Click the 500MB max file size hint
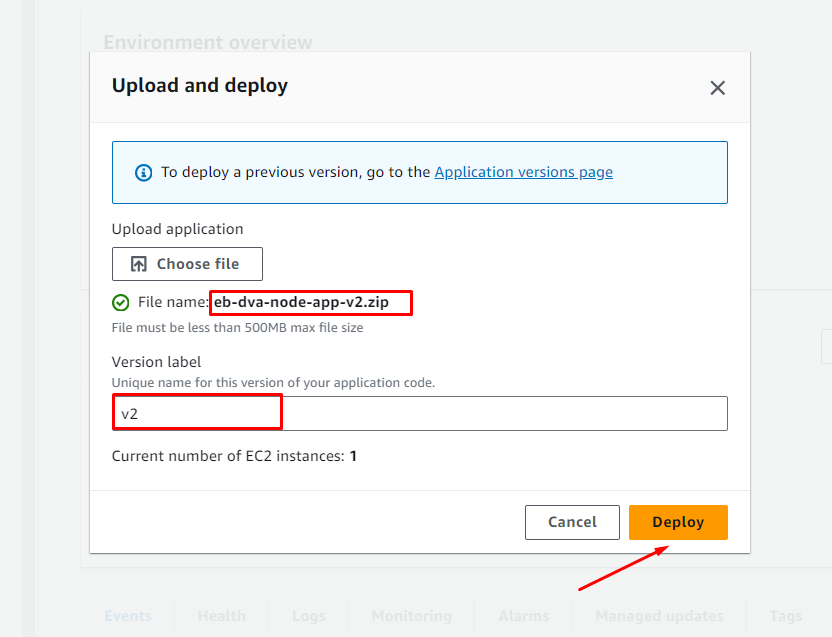832x637 pixels. coord(237,327)
